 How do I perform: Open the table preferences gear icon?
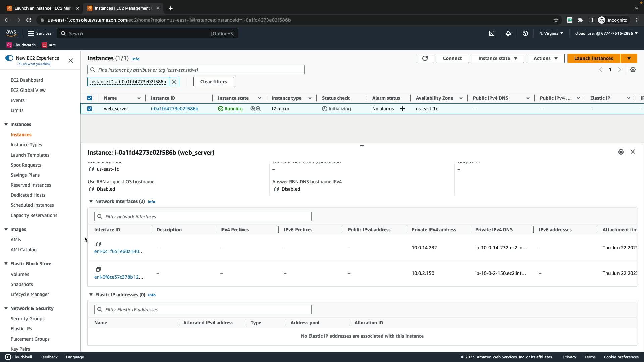633,70
